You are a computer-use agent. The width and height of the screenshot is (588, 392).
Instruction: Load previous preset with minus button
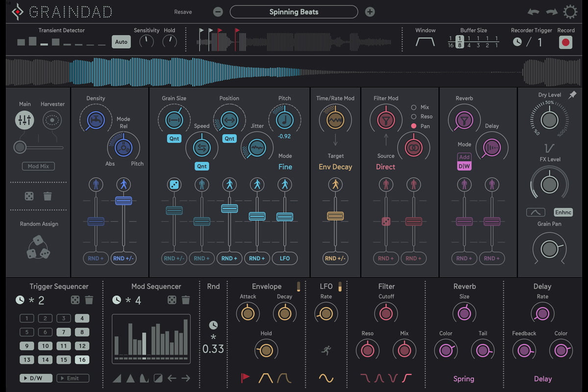[x=218, y=12]
